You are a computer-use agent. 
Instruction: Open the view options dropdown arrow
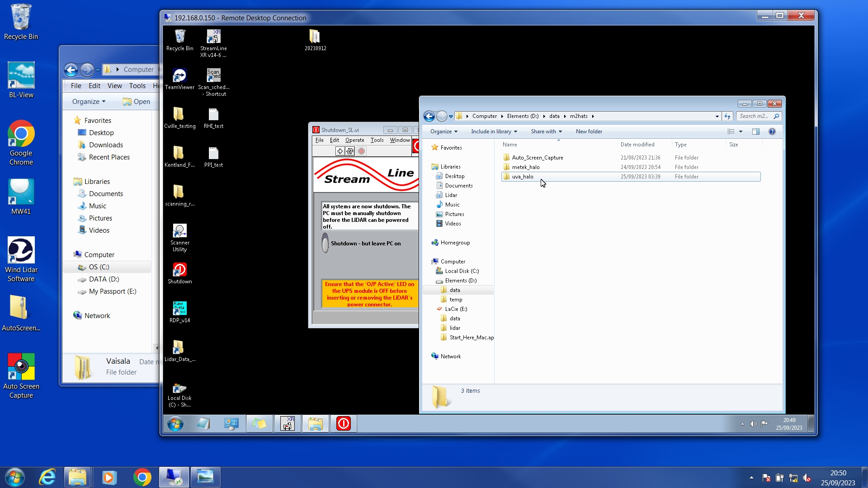click(741, 131)
